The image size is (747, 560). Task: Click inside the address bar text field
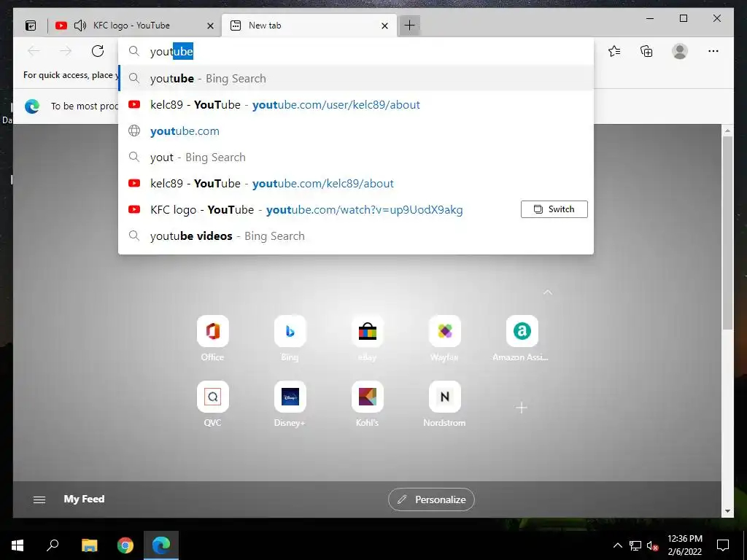[356, 52]
